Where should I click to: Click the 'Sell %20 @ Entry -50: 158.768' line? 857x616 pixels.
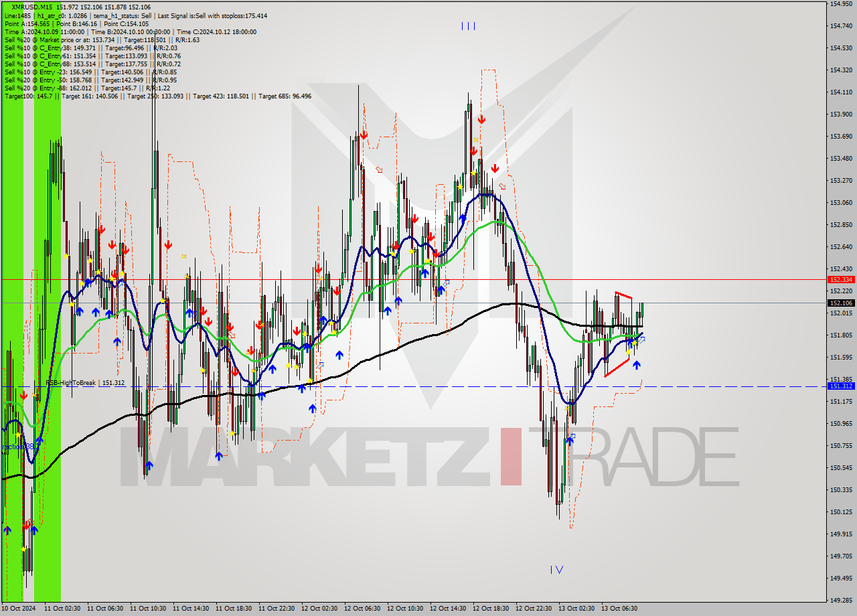tap(90, 80)
